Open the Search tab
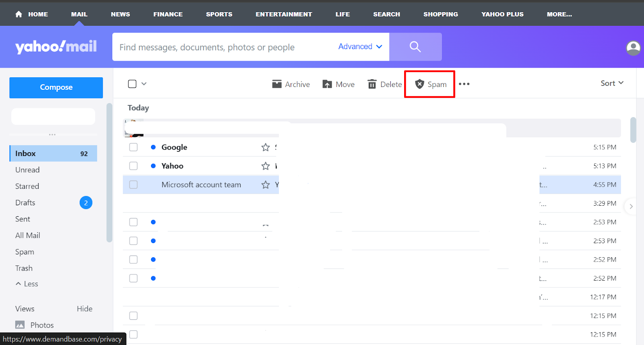 point(386,14)
